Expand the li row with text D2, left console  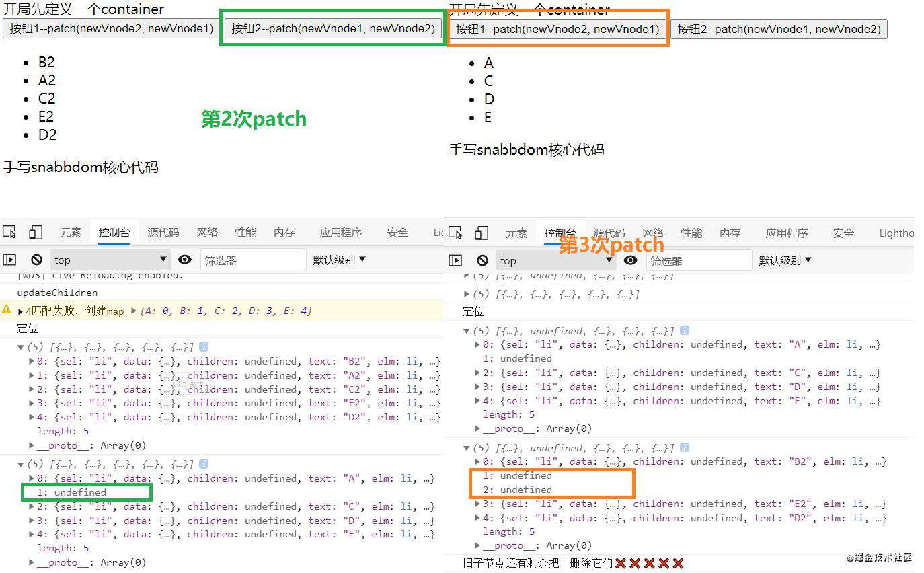click(32, 417)
